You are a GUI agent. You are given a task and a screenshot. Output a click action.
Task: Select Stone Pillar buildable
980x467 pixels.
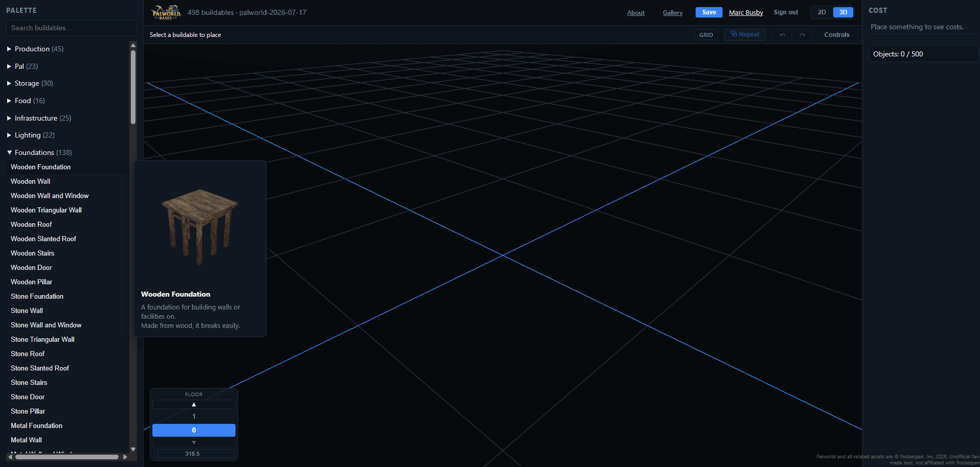click(x=28, y=411)
